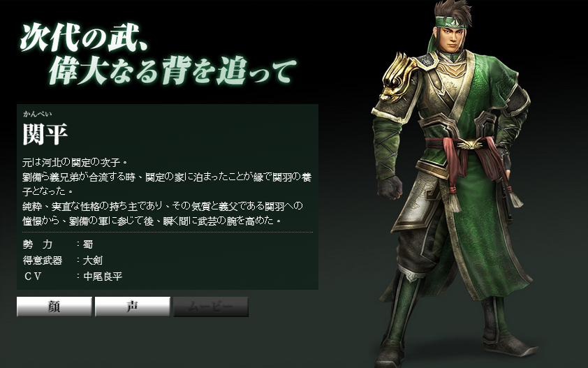Select the greyed-out ムービー button

coord(211,307)
